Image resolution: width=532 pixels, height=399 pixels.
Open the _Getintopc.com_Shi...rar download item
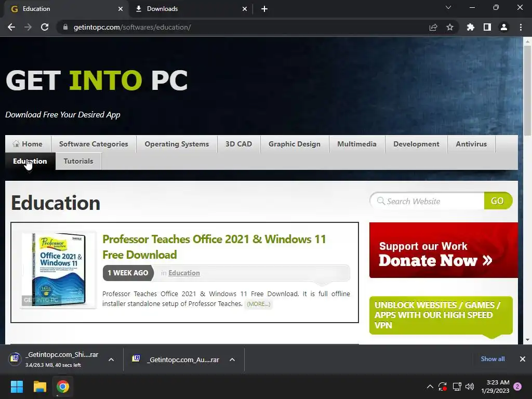(54, 360)
